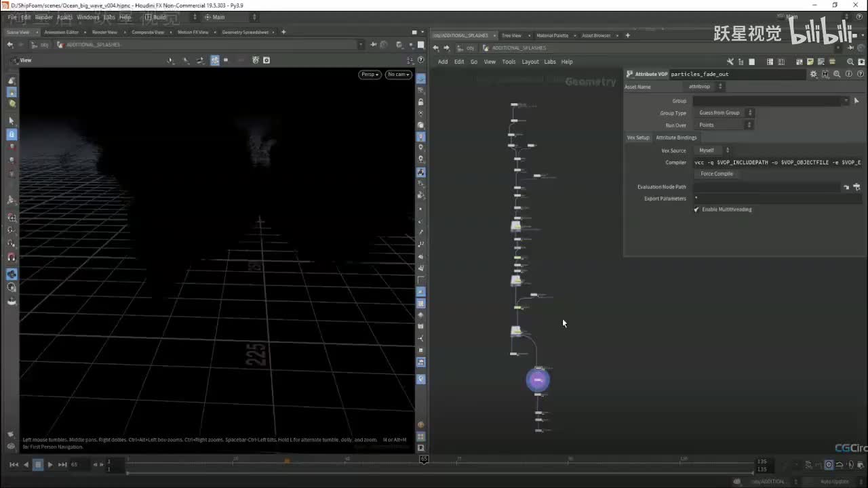Open parameter pane info icon
The width and height of the screenshot is (868, 488).
(848, 74)
